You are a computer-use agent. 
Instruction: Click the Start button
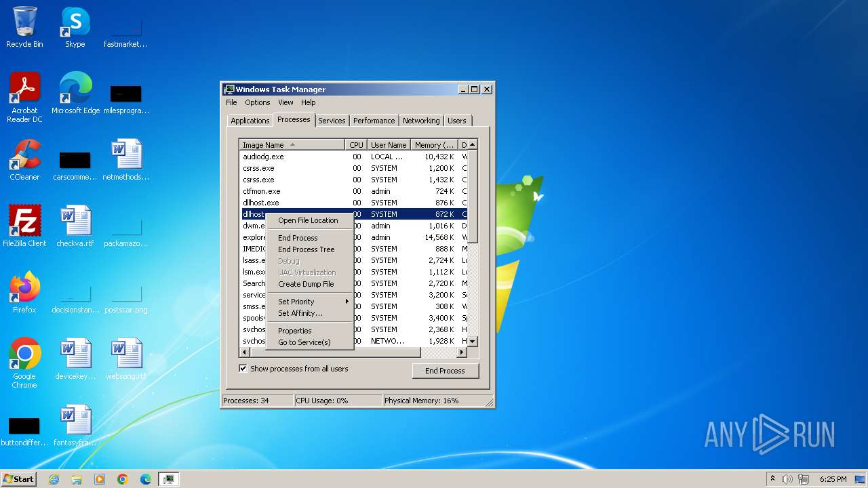[18, 479]
